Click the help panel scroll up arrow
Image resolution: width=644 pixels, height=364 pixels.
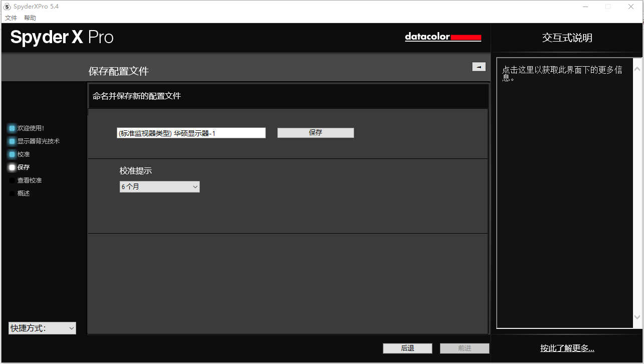click(x=637, y=69)
